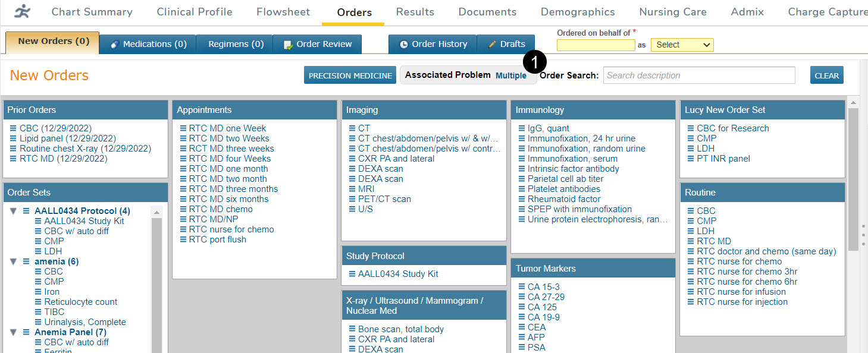The image size is (868, 353).
Task: Collapse the amenia order set triangle
Action: coord(13,261)
